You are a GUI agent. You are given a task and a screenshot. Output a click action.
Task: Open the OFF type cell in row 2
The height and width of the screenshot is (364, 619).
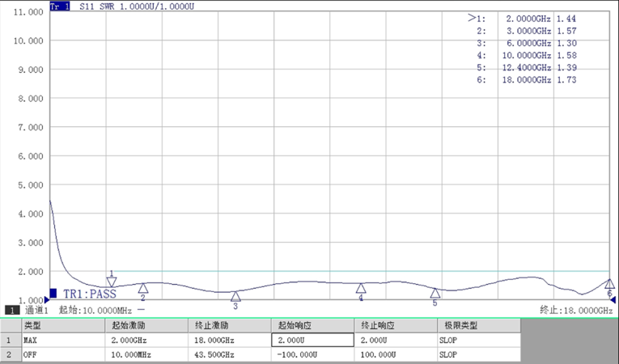click(x=65, y=355)
